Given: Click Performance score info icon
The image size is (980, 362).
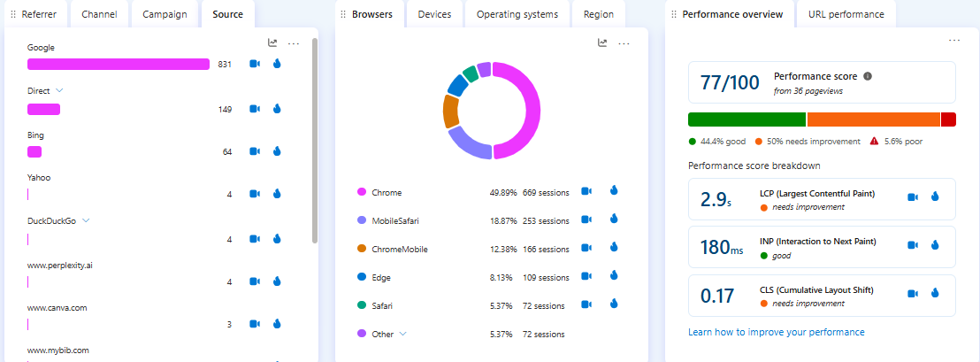Looking at the screenshot, I should (868, 76).
